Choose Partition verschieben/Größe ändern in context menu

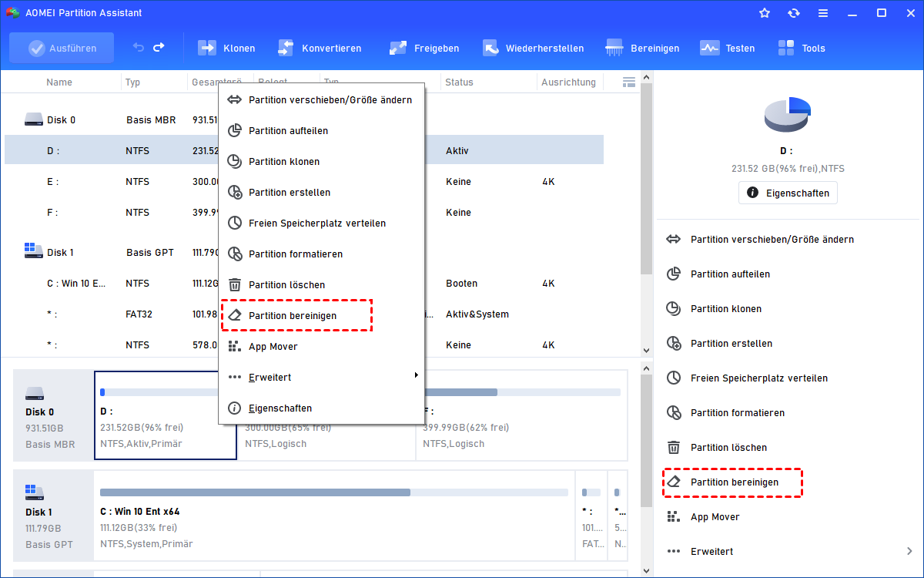coord(322,100)
